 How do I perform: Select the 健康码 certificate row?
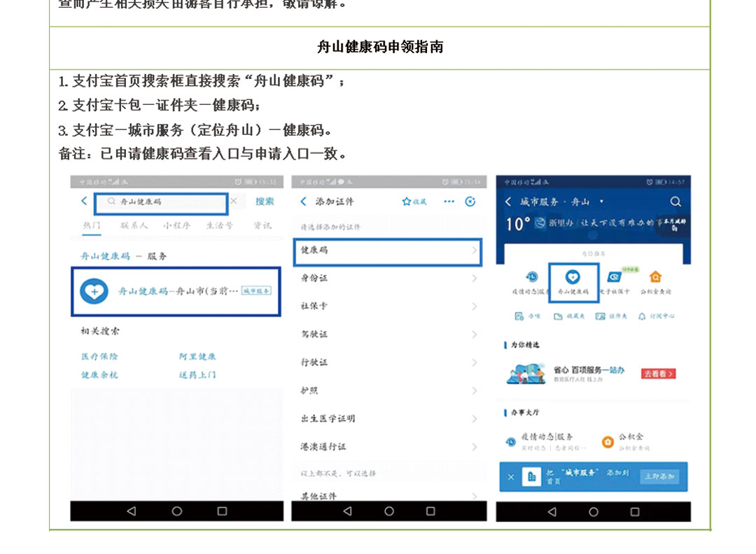coord(388,251)
